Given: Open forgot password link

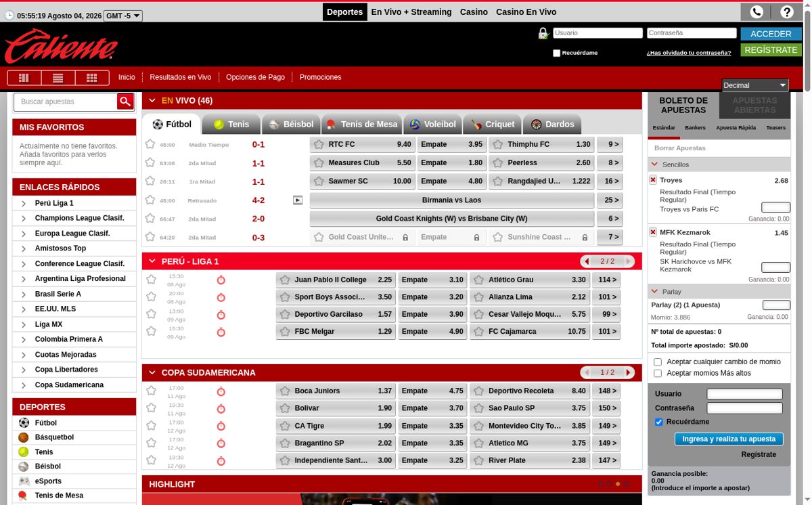Looking at the screenshot, I should pos(689,53).
